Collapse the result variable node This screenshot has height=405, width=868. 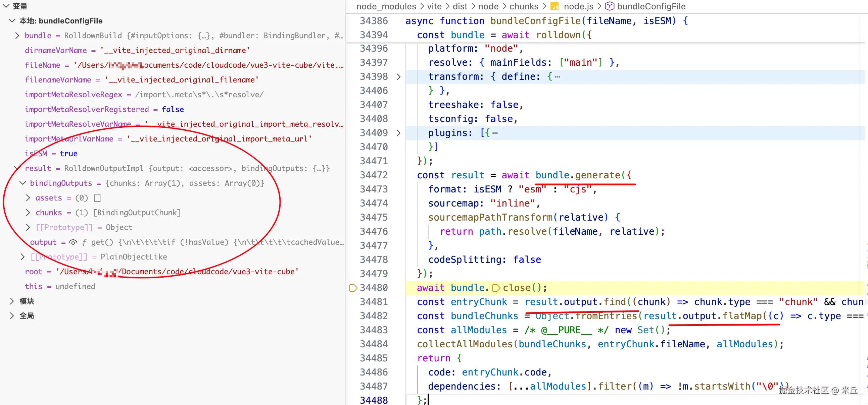(17, 168)
